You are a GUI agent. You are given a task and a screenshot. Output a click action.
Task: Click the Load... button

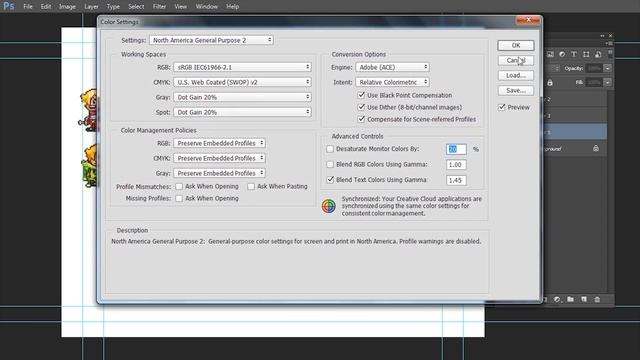[516, 76]
